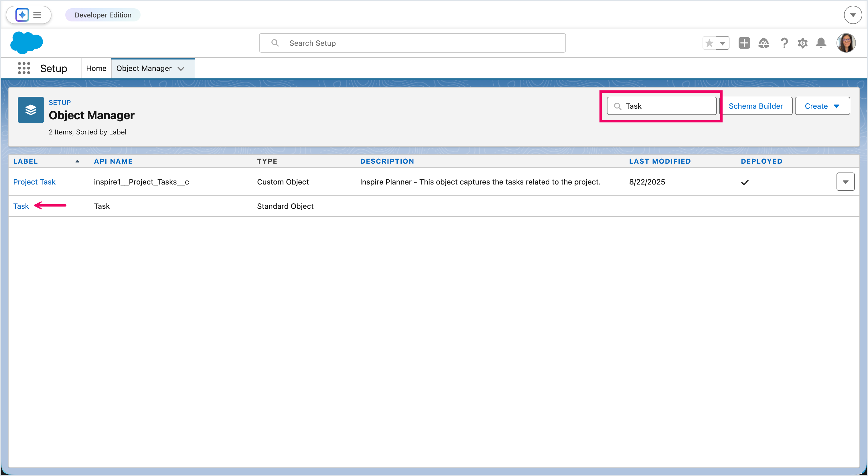Sort by the Label column header
868x476 pixels.
pos(25,161)
